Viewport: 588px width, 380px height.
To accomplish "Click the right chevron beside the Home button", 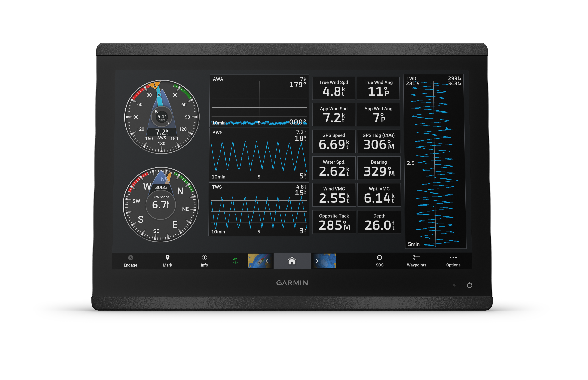I will click(x=317, y=261).
